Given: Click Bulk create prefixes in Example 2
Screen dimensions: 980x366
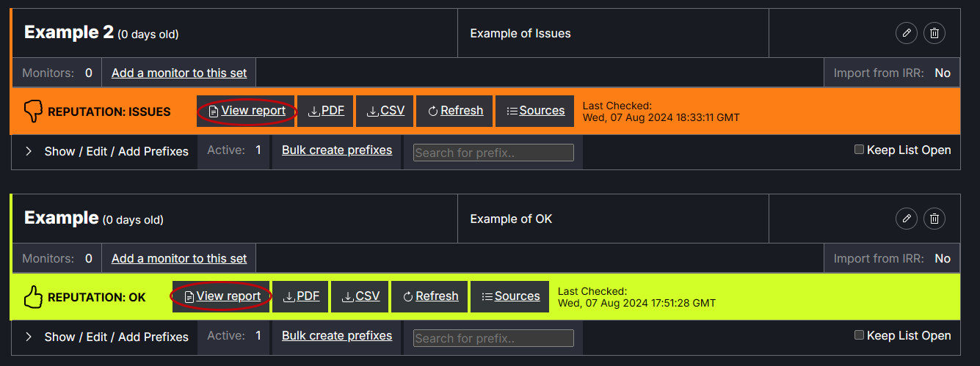Looking at the screenshot, I should tap(337, 150).
